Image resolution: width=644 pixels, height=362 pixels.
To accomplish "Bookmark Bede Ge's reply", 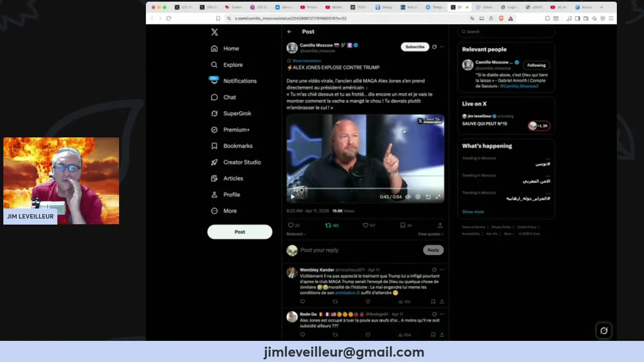I will [433, 335].
